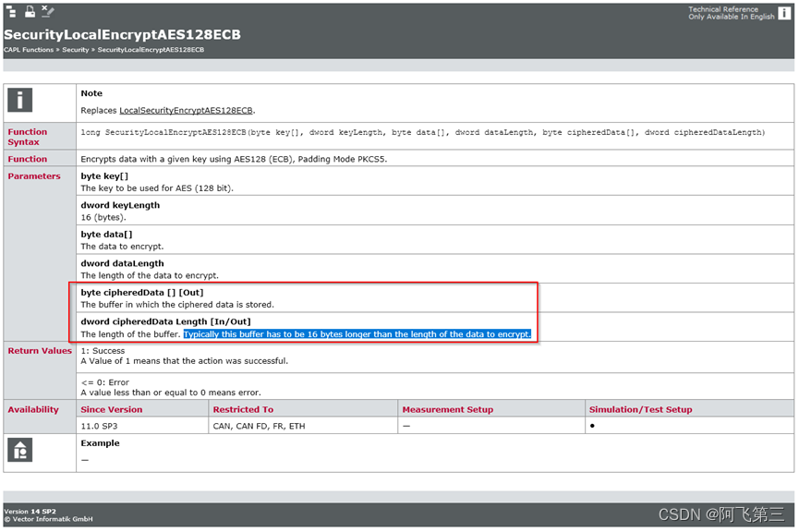This screenshot has width=799, height=532.
Task: Click 'dword cipheredData Length [In/Out]' parameter name
Action: [x=165, y=321]
